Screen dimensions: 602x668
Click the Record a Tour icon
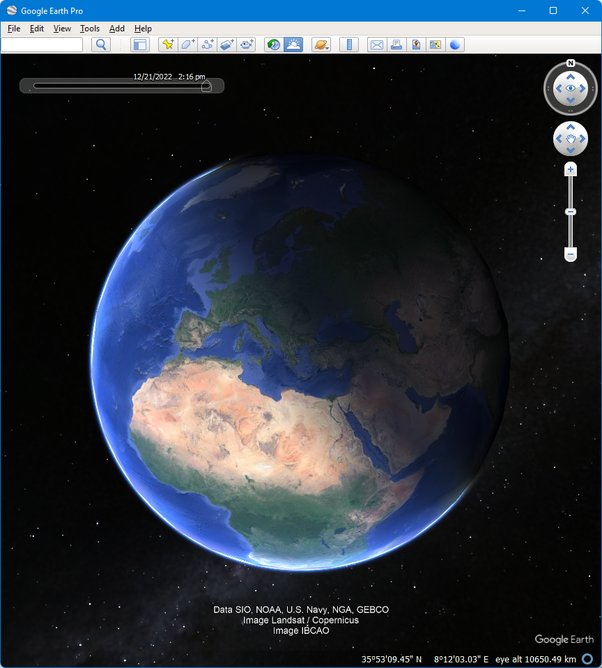(246, 44)
